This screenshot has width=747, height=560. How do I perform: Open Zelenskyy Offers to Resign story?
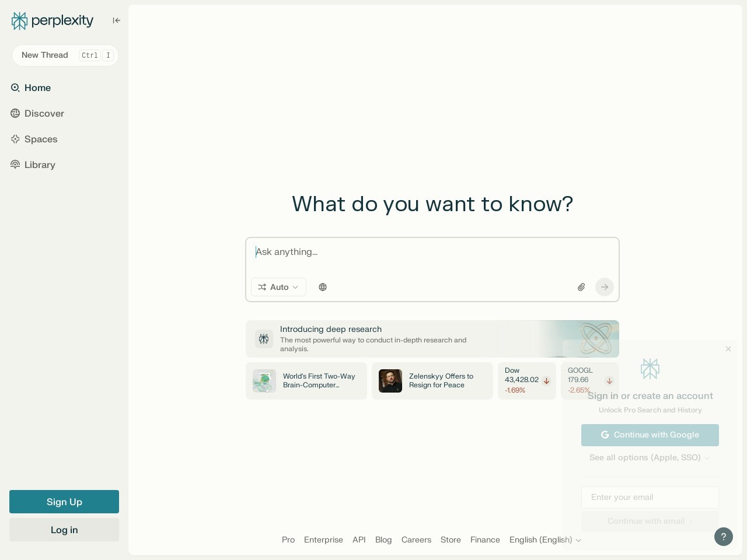click(x=432, y=381)
